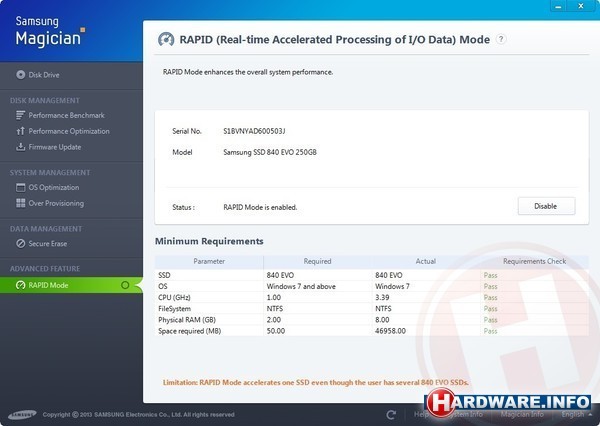
Task: Click actual space value 46958.00
Action: [390, 331]
